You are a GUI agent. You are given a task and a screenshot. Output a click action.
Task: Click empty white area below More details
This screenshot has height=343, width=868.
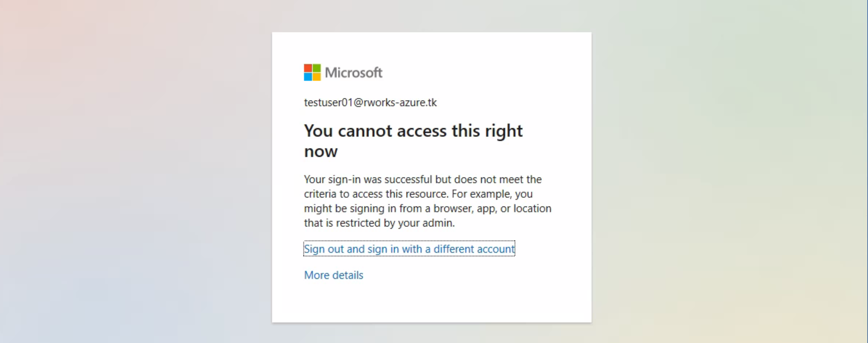point(431,302)
